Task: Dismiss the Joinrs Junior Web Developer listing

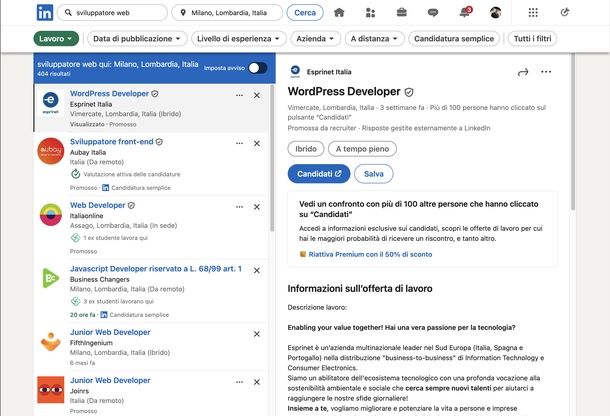Action: click(257, 382)
